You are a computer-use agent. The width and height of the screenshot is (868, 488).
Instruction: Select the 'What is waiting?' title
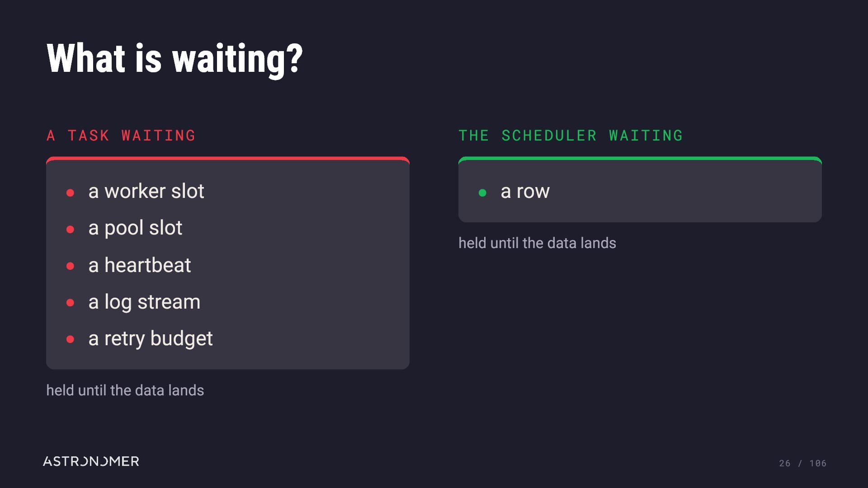point(175,59)
